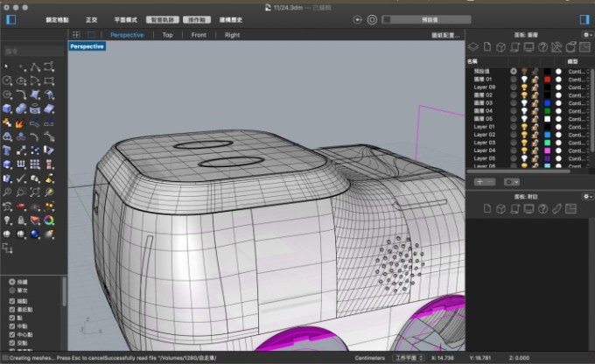Remove layer with the minus button
Screen dimensions: 595x364
tap(490, 182)
